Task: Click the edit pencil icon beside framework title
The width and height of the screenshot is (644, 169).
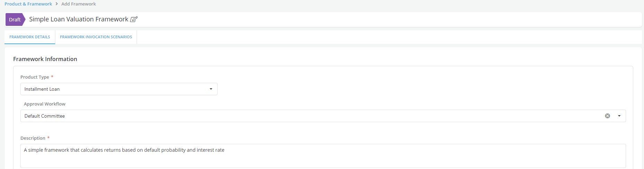Action: pyautogui.click(x=134, y=19)
